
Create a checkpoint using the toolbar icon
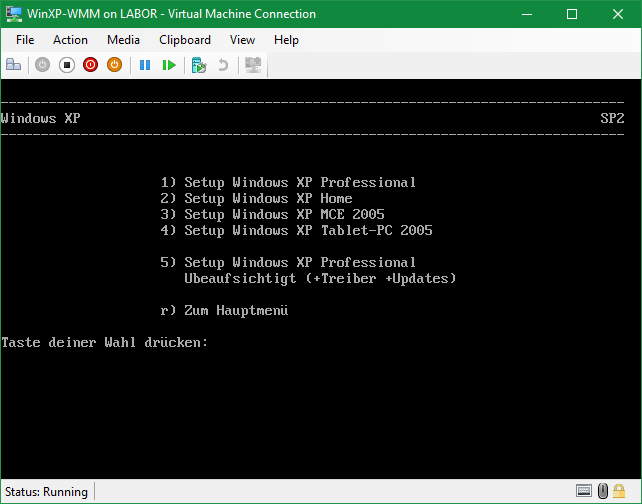pos(199,65)
